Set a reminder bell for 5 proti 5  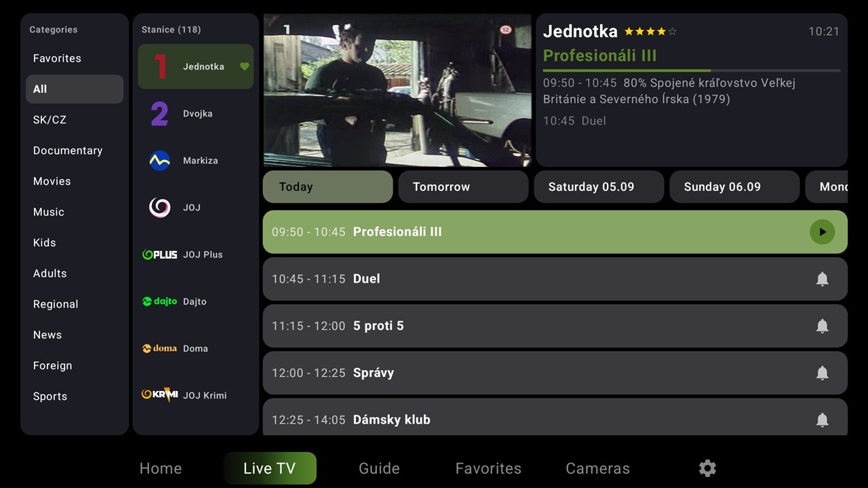pyautogui.click(x=822, y=326)
